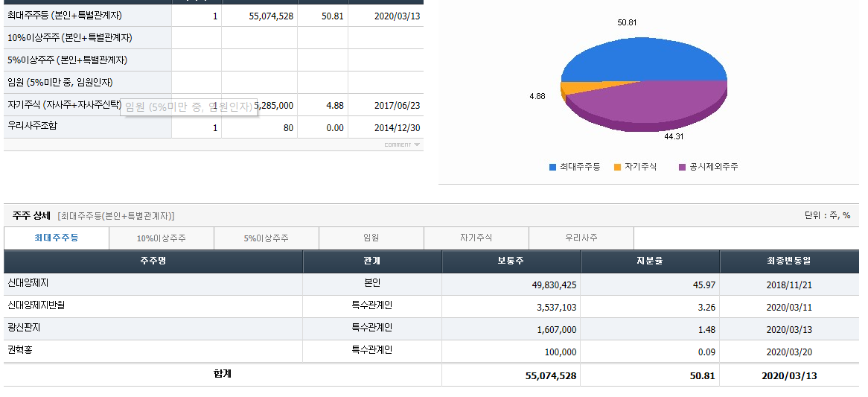Select the 10%이상주주 (본인+특별관계자) row label
Screen dimensions: 868x397
[x=70, y=38]
